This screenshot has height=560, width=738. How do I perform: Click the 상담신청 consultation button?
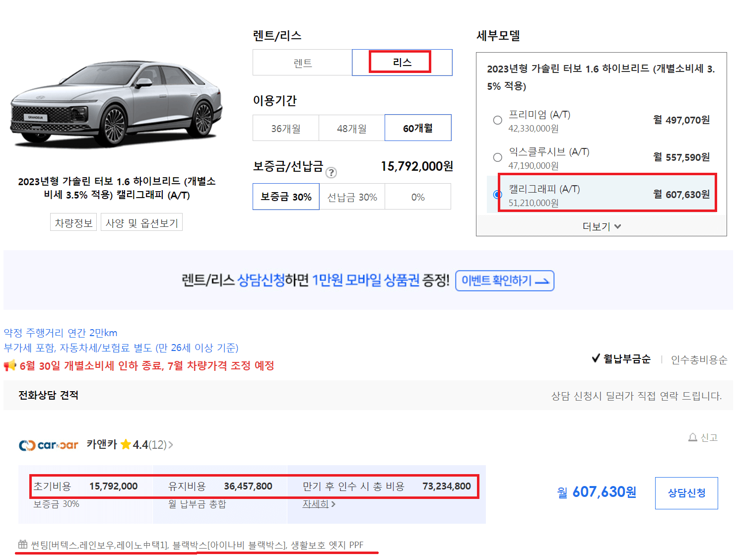point(686,492)
